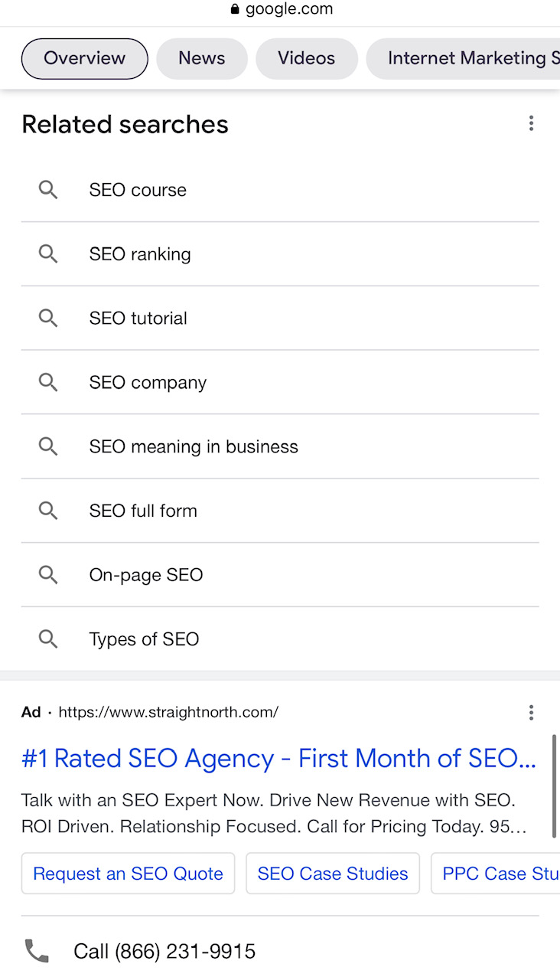Click the magnifier icon for "Types of SEO"
Viewport: 560px width, 980px height.
click(47, 639)
